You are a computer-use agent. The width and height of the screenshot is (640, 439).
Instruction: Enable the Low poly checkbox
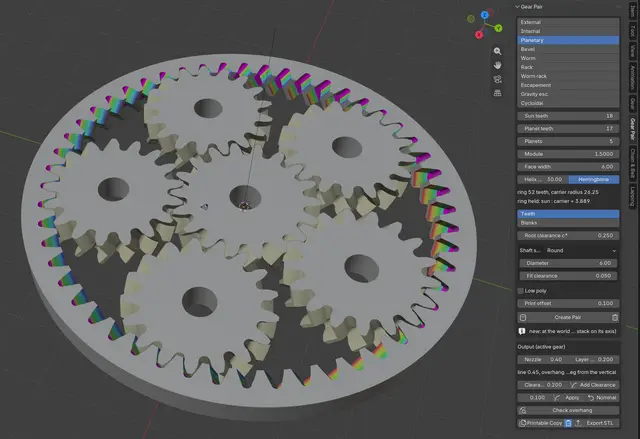pyautogui.click(x=520, y=291)
